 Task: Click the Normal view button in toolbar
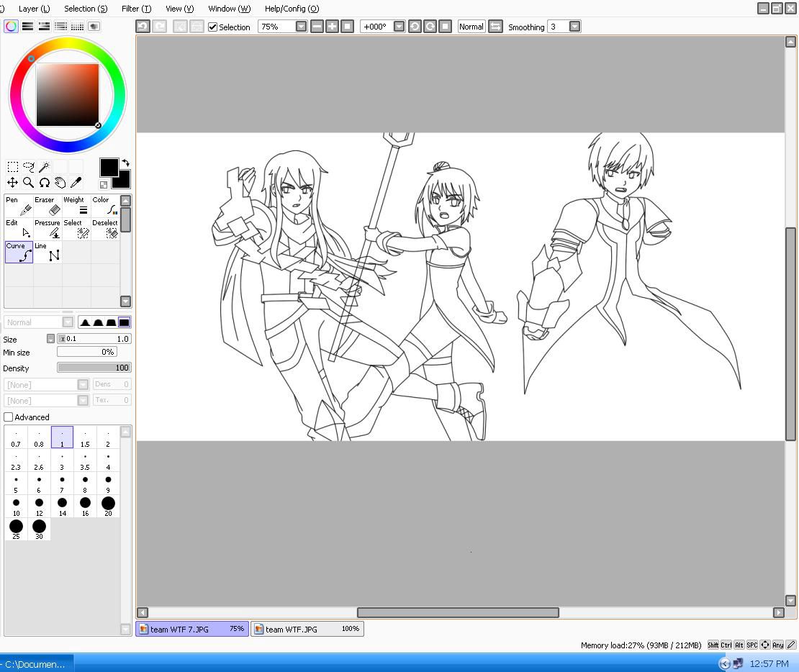pyautogui.click(x=471, y=27)
